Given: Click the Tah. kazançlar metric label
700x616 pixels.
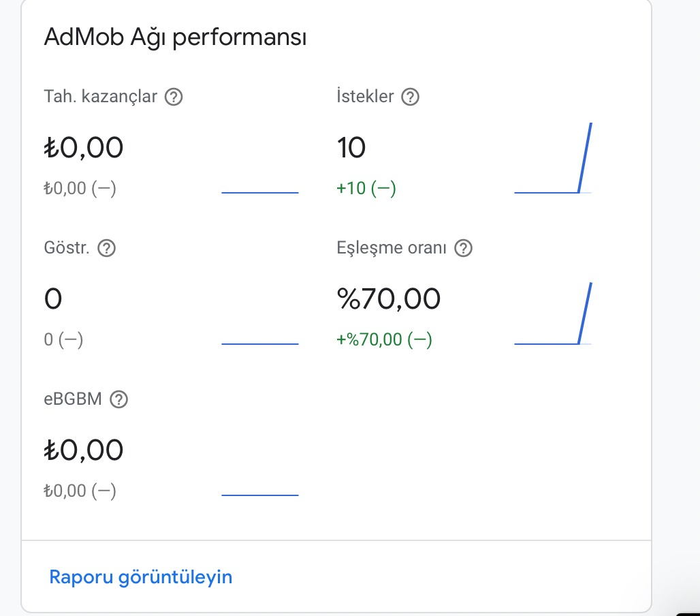Looking at the screenshot, I should tap(100, 97).
